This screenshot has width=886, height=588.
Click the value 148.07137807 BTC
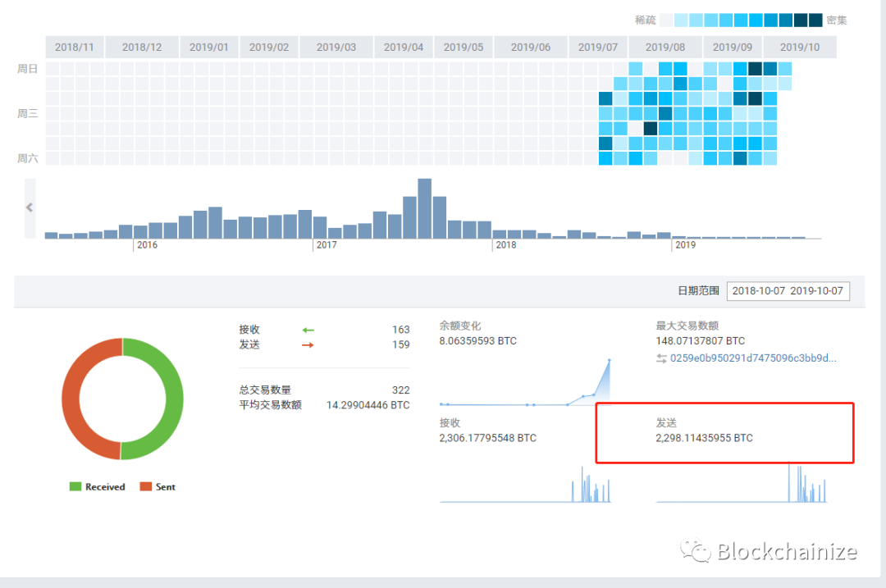[700, 341]
